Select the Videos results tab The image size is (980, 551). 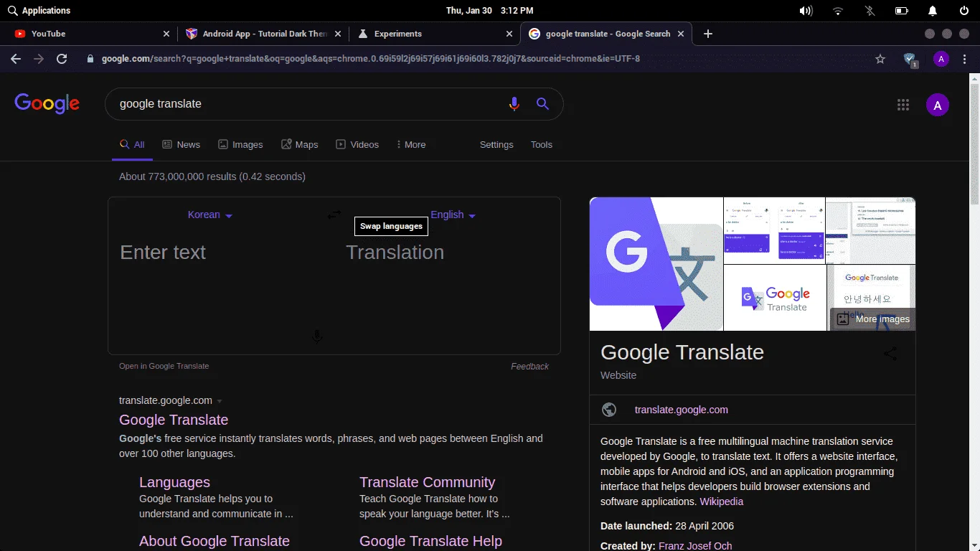pos(357,144)
